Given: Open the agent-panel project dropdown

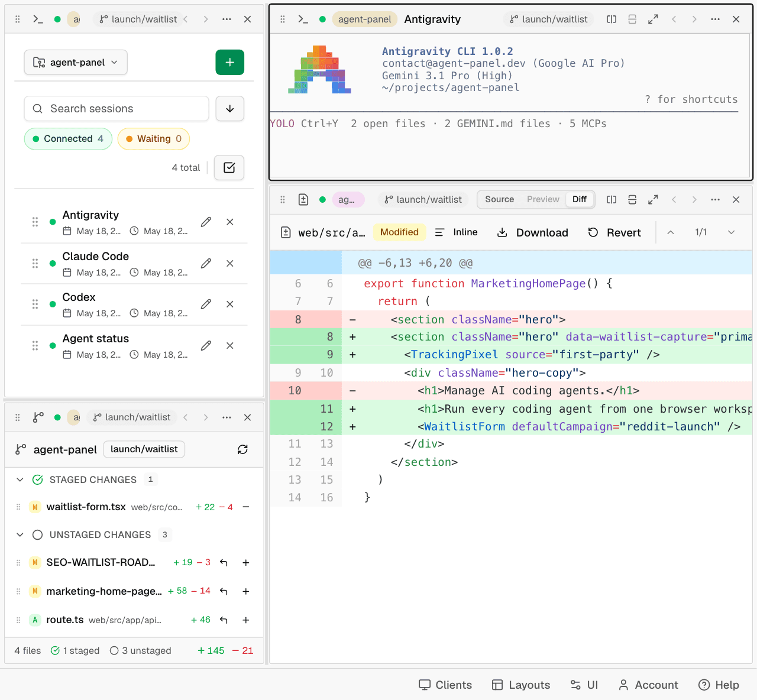Looking at the screenshot, I should pyautogui.click(x=76, y=62).
